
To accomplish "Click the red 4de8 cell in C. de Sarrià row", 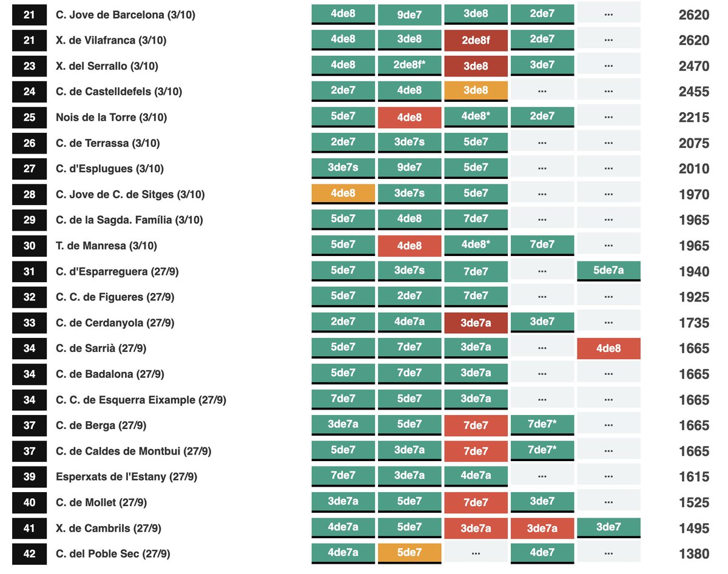I will coord(608,348).
